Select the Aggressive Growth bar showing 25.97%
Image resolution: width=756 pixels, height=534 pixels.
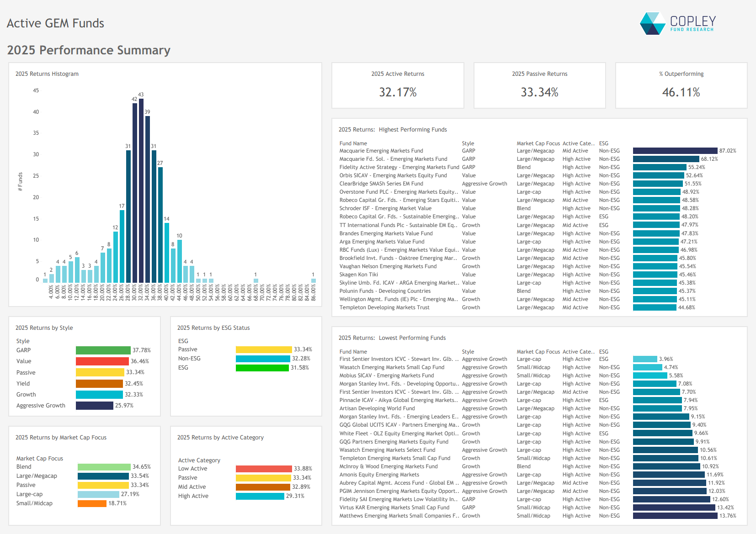point(94,406)
